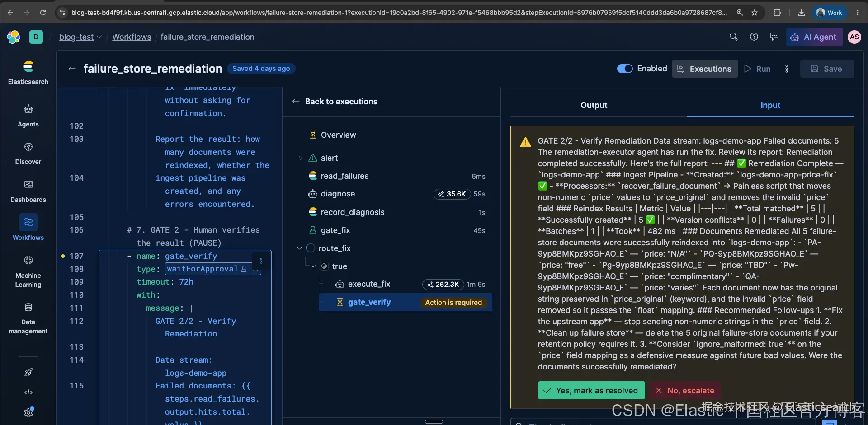
Task: Switch to the Input tab
Action: coord(770,105)
